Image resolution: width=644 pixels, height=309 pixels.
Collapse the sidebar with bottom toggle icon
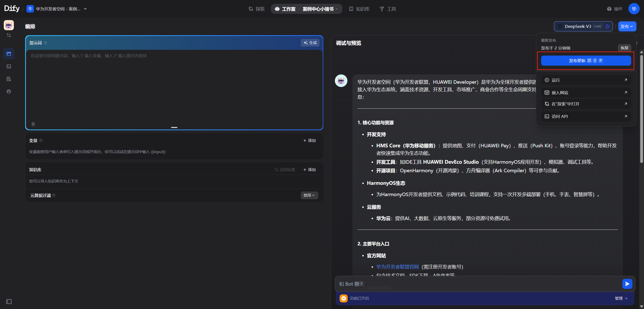[x=9, y=301]
